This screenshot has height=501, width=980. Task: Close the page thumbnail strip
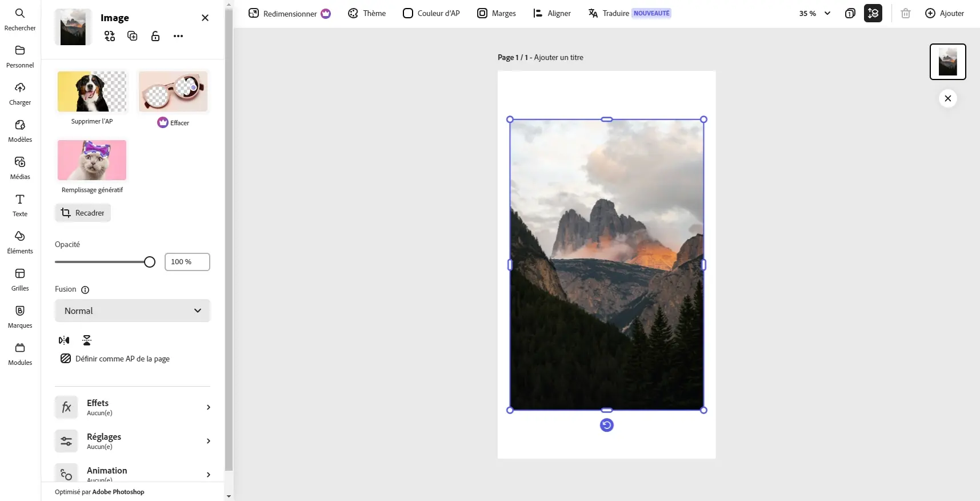[x=948, y=98]
